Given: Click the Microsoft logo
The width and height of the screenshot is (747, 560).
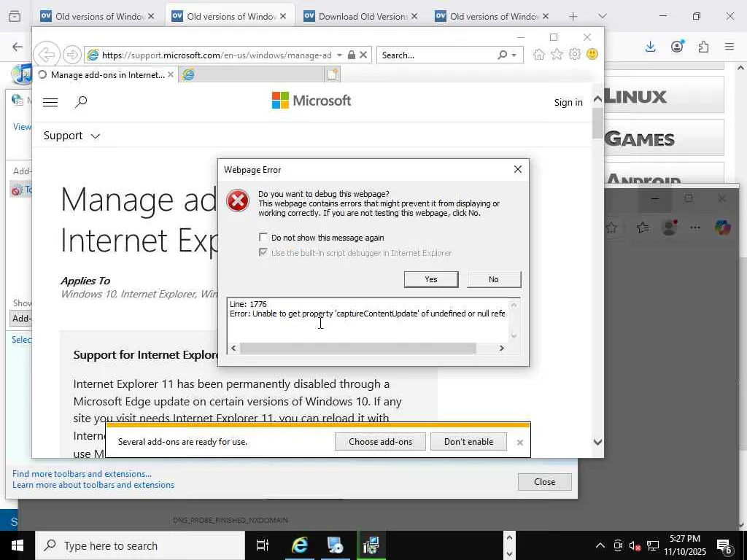Looking at the screenshot, I should (x=311, y=101).
